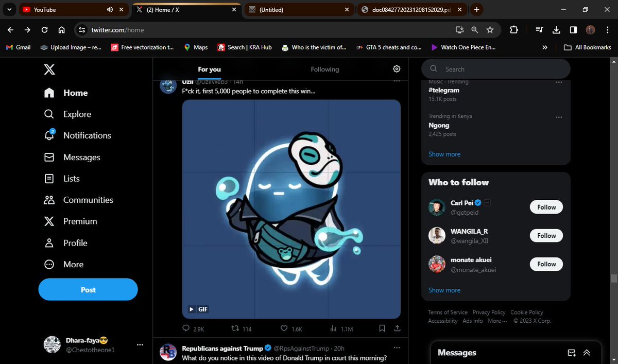Click the browser home icon
The image size is (618, 364).
[61, 30]
